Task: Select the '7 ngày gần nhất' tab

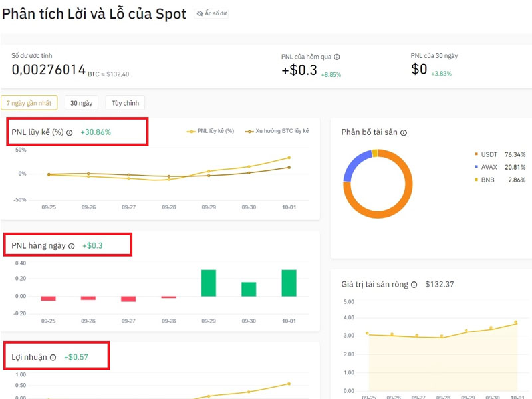Action: 29,103
